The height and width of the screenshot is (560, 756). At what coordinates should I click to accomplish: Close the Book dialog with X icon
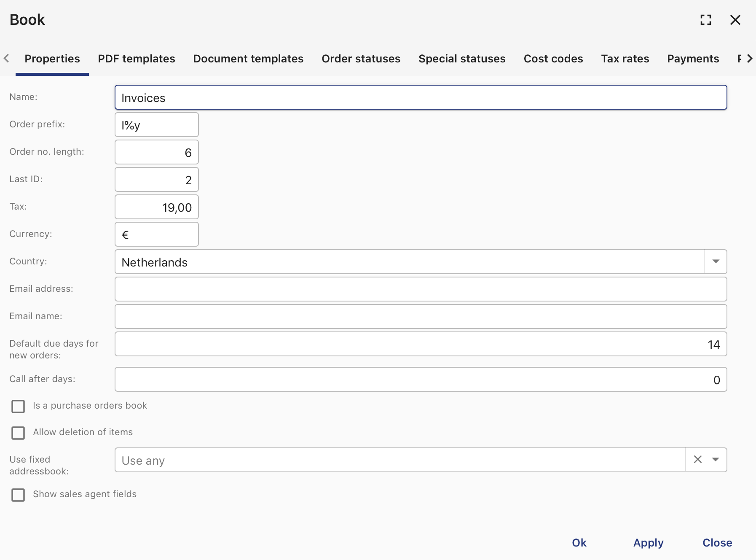(735, 20)
